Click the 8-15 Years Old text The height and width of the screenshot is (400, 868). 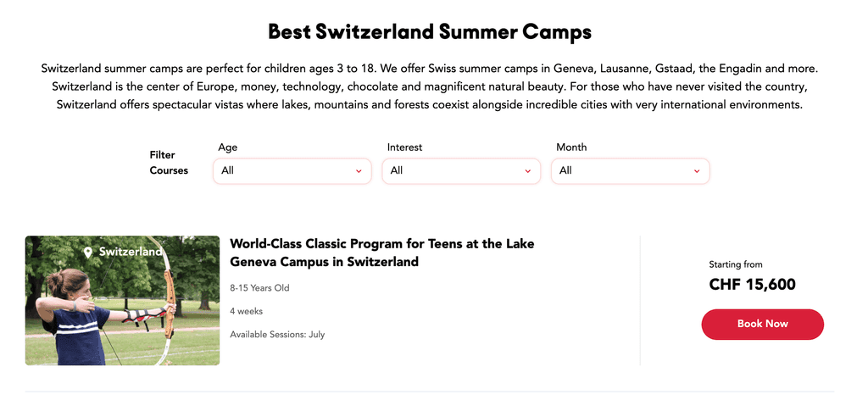(x=259, y=288)
